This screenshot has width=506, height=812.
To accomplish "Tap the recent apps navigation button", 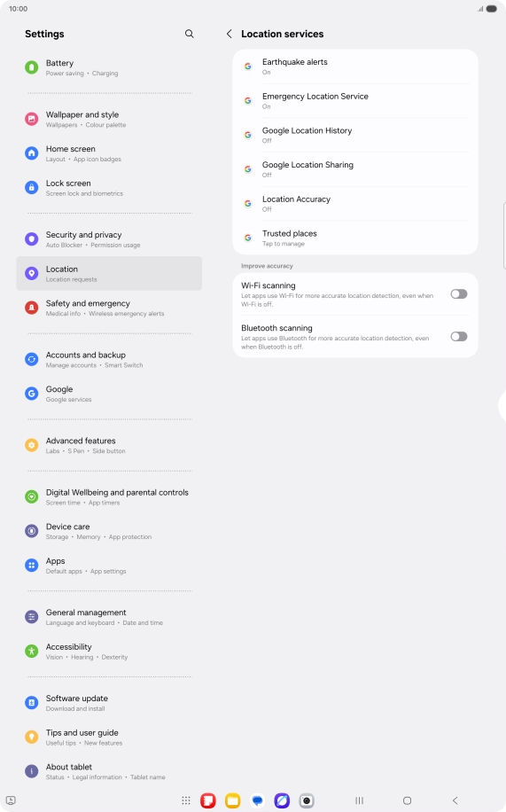I will pos(360,800).
